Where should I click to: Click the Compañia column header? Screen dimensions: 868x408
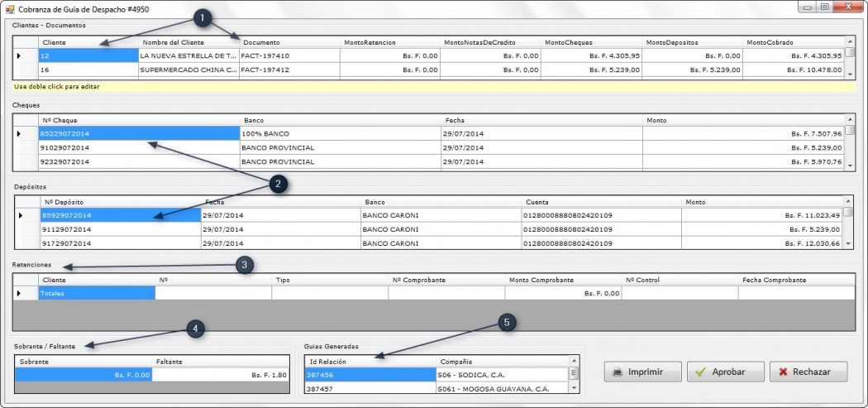(x=502, y=362)
